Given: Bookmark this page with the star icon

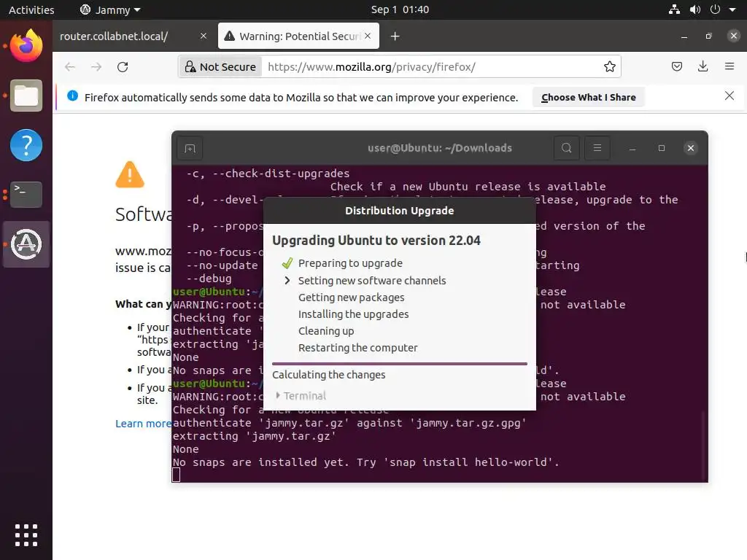Looking at the screenshot, I should 609,66.
